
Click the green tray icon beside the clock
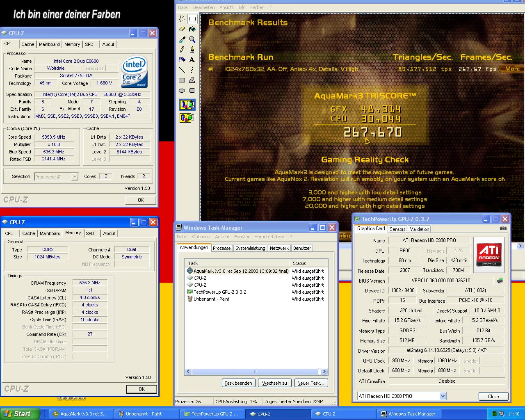(495, 414)
